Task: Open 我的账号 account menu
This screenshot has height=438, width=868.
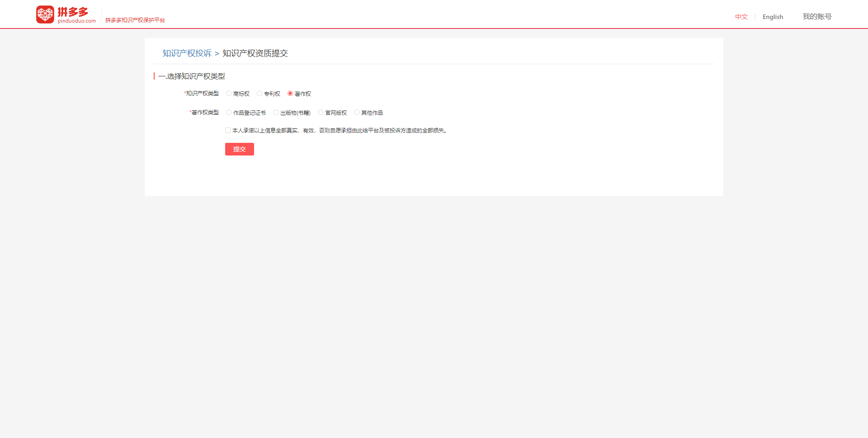Action: [x=817, y=17]
